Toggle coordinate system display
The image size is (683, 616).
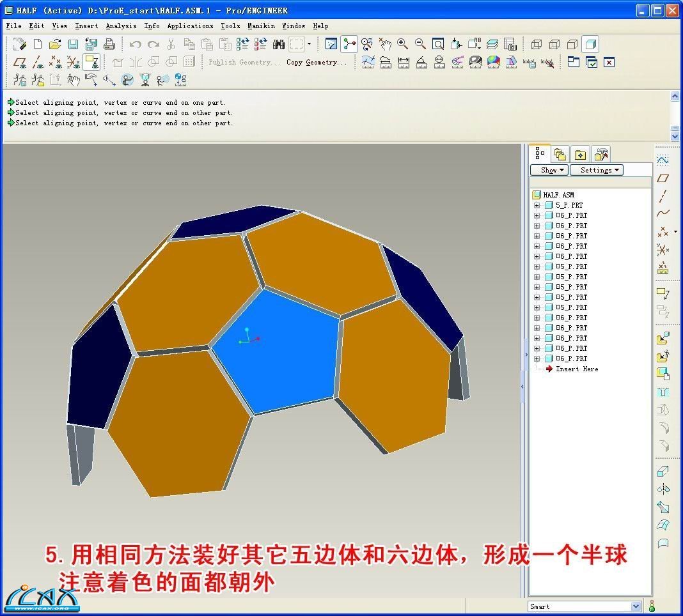[73, 62]
